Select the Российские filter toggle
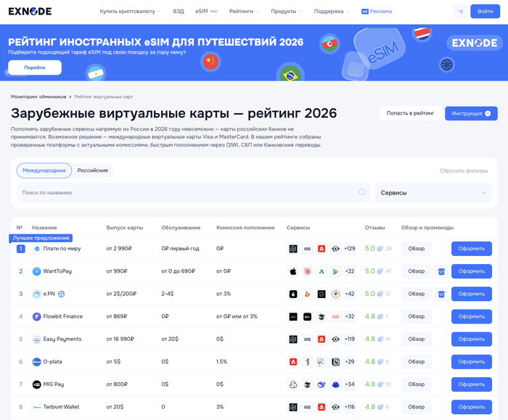 93,170
